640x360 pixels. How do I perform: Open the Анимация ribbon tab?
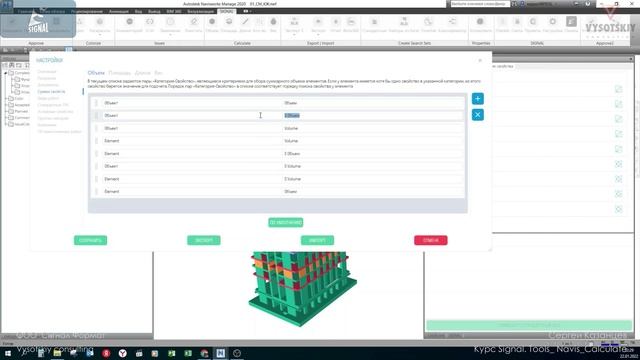tap(118, 11)
